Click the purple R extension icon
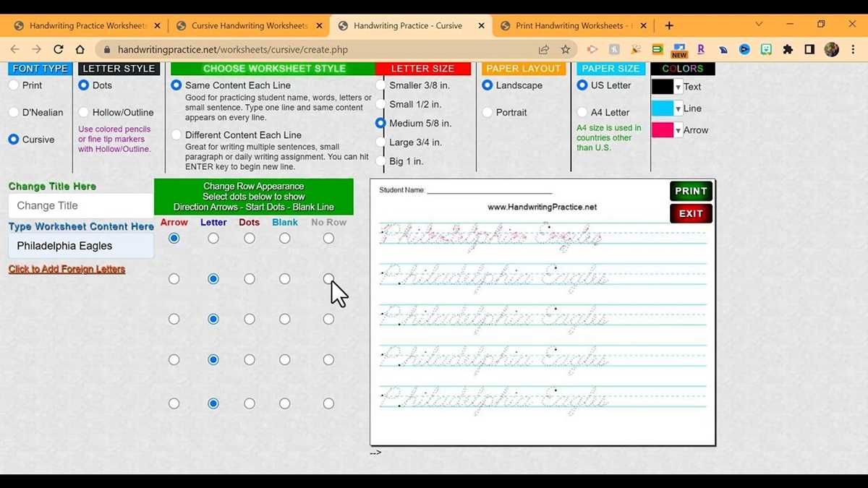 [x=701, y=50]
